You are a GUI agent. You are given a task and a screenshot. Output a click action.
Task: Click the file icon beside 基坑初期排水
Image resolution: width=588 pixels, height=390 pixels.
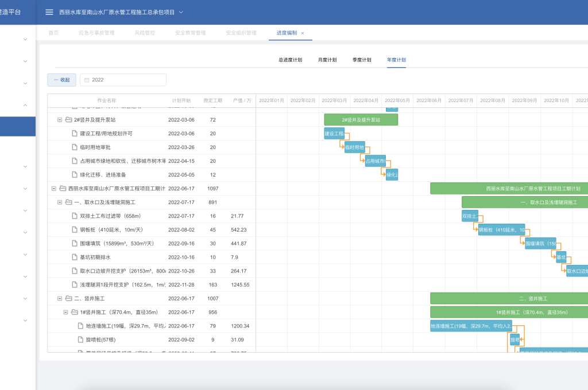point(74,258)
